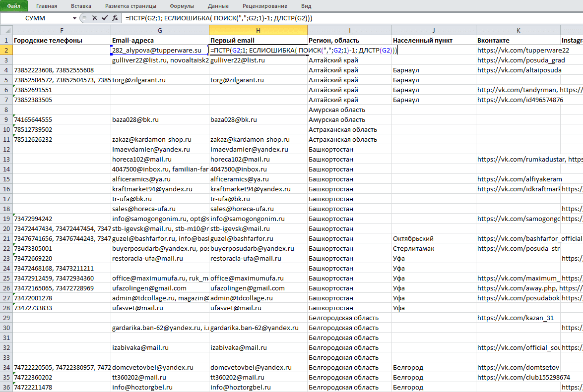Screen dimensions: 583x392
Task: Select row 19 header
Action: [x=6, y=219]
